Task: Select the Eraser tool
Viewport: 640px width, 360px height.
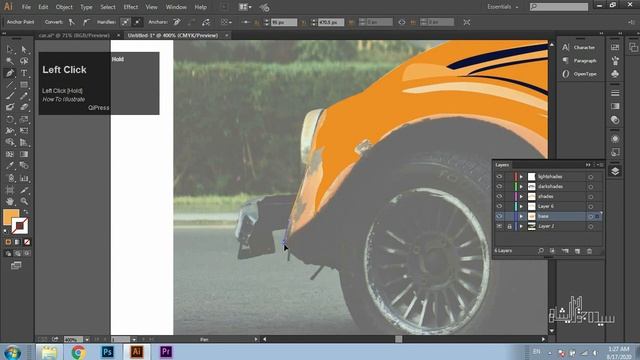Action: (24, 107)
